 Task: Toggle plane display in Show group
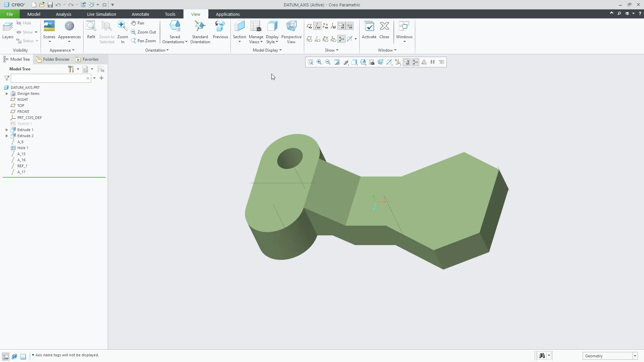(309, 26)
